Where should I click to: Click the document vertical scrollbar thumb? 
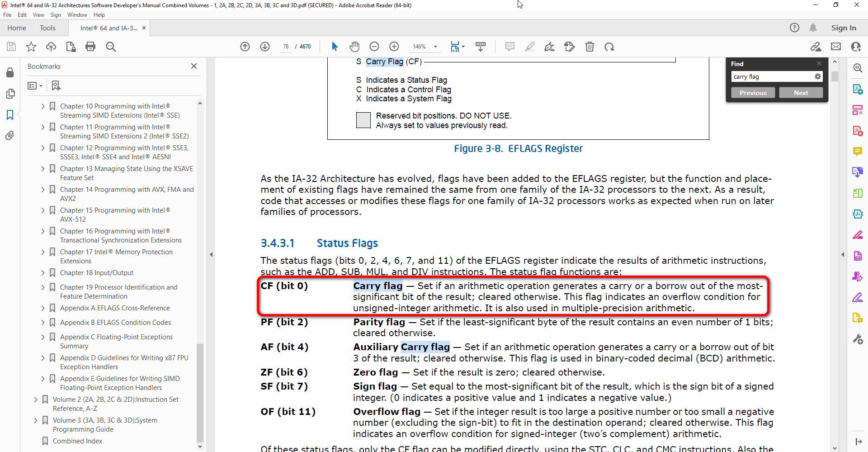click(835, 76)
